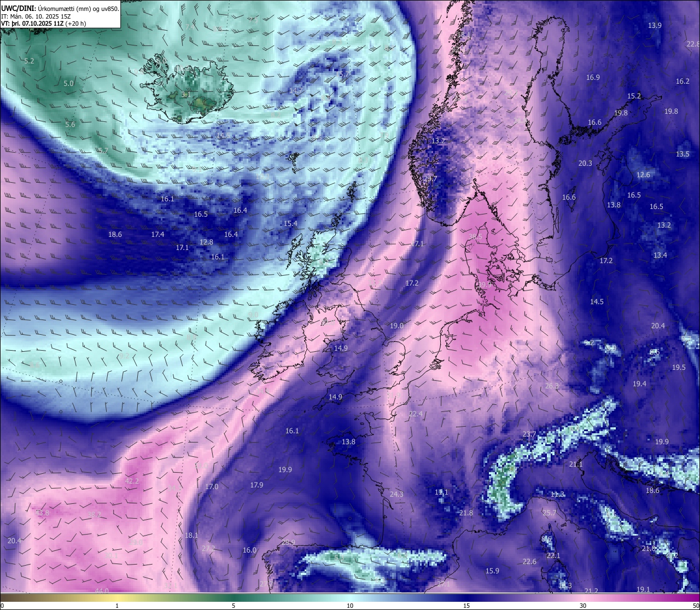700x610 pixels.
Task: Click the 15.2 value label
Action: pos(634,96)
